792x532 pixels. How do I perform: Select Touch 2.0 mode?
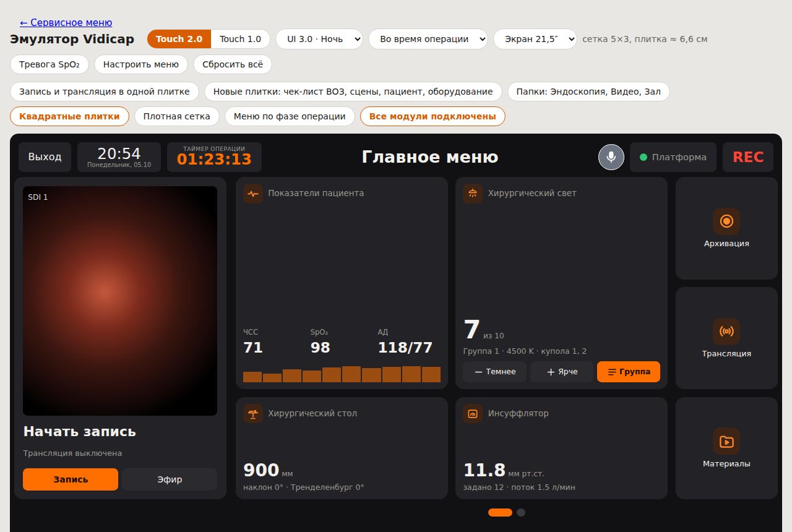(x=179, y=39)
